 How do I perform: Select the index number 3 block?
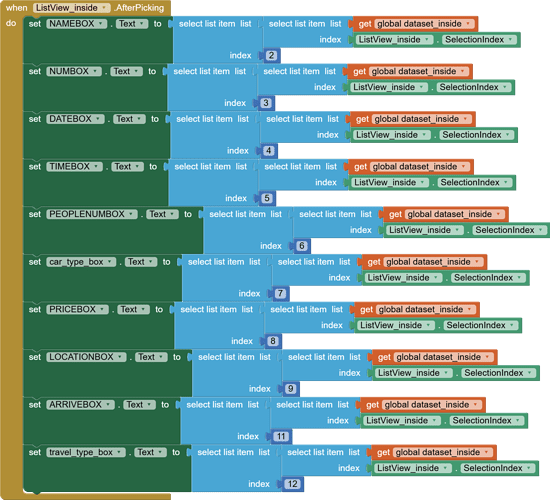[x=266, y=103]
